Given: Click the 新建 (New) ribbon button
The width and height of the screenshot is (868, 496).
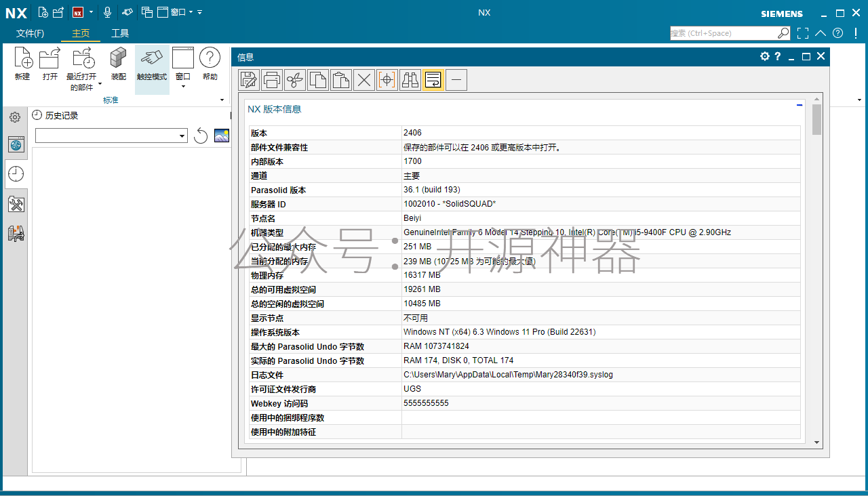Looking at the screenshot, I should (22, 64).
